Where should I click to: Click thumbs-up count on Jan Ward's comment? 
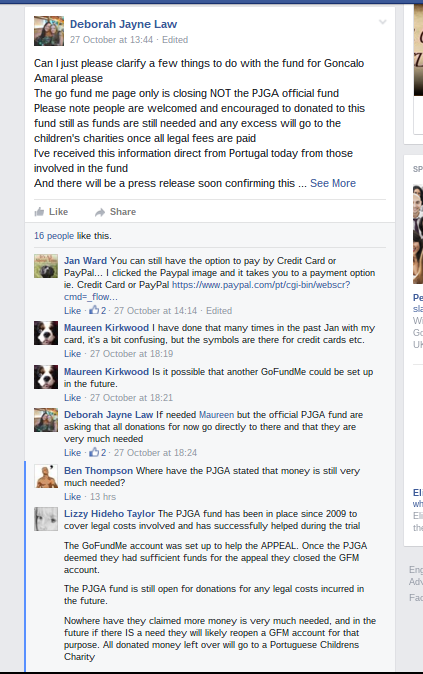click(x=98, y=310)
